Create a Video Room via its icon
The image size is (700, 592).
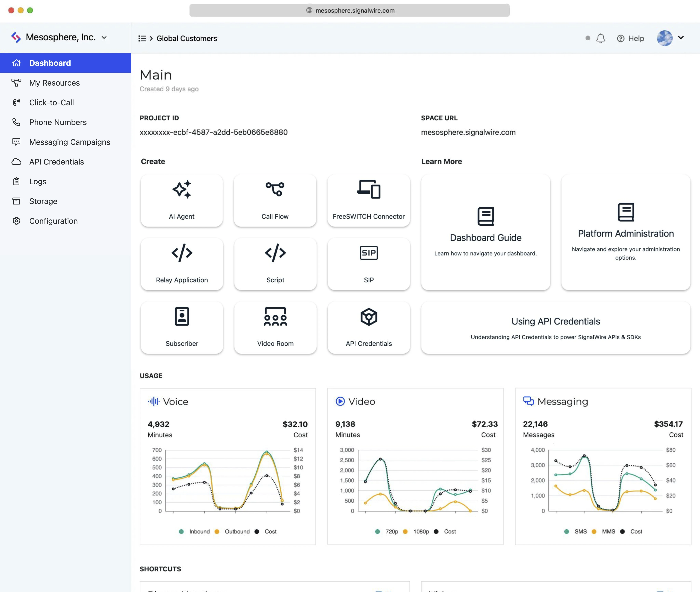[275, 317]
